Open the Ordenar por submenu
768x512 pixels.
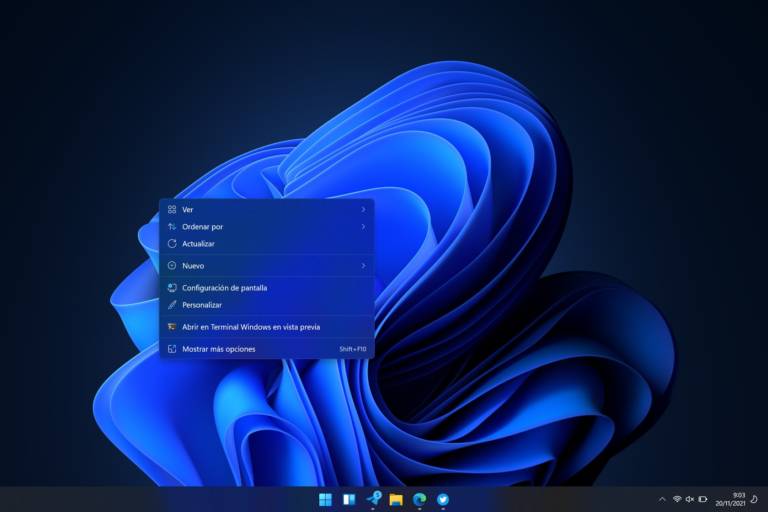click(x=267, y=227)
